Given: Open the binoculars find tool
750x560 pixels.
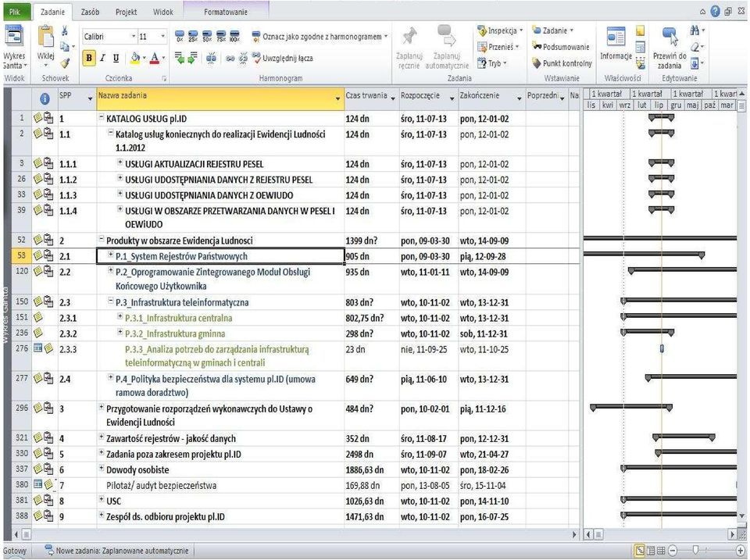Looking at the screenshot, I should pos(695,31).
